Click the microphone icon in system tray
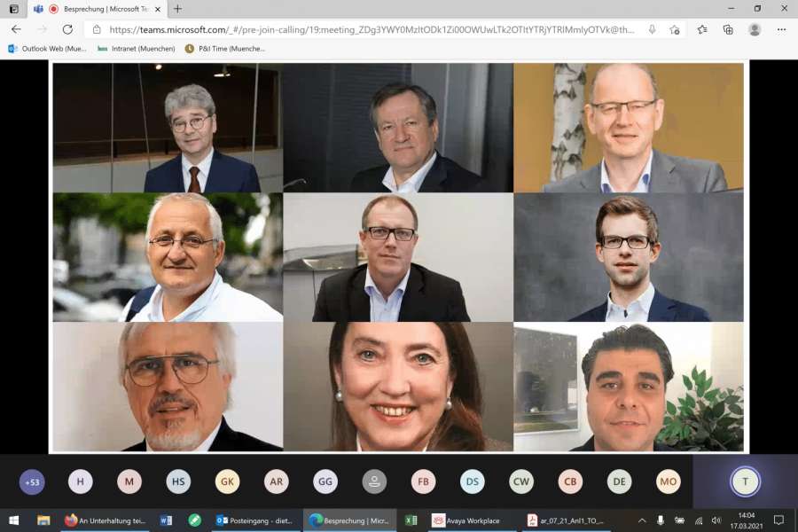Viewport: 798px width, 532px height. (660, 520)
